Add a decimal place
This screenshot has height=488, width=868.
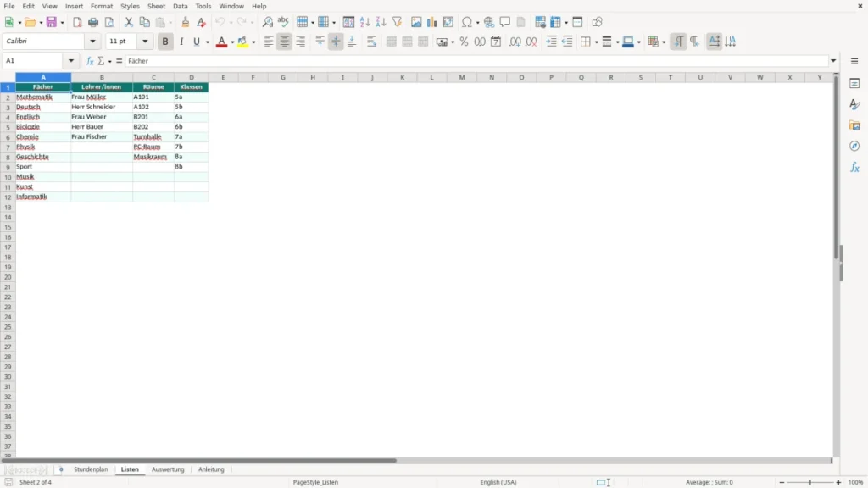(x=515, y=42)
